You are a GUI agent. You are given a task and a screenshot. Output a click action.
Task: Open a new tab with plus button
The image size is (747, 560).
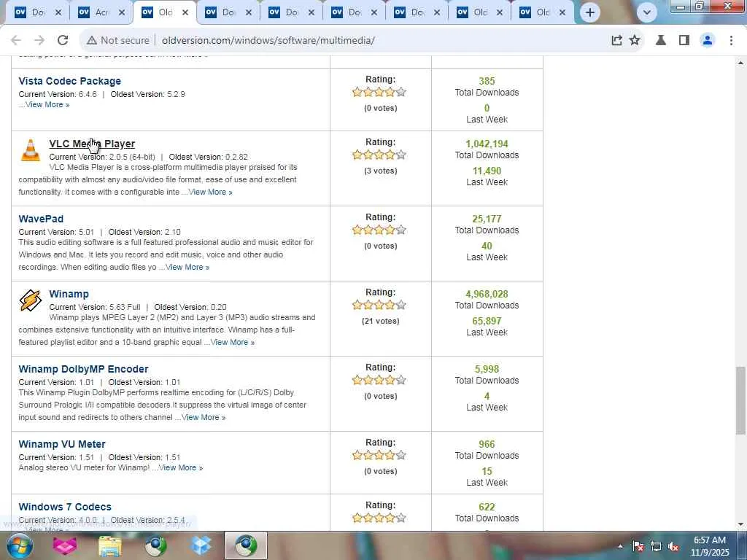click(x=589, y=12)
